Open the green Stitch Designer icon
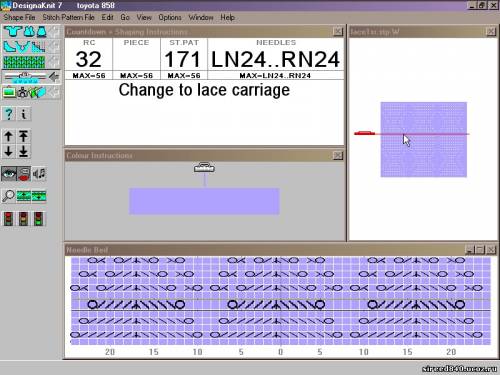The width and height of the screenshot is (500, 375). point(24,62)
